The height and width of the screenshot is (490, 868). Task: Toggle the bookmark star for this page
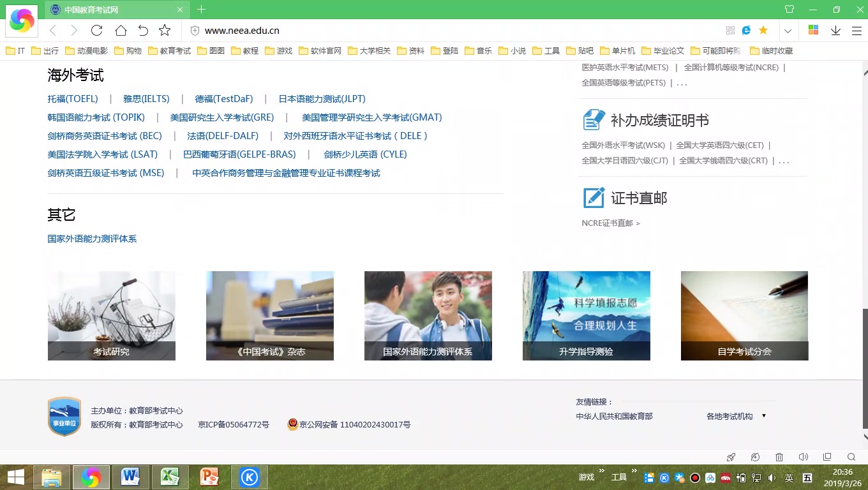[x=165, y=30]
